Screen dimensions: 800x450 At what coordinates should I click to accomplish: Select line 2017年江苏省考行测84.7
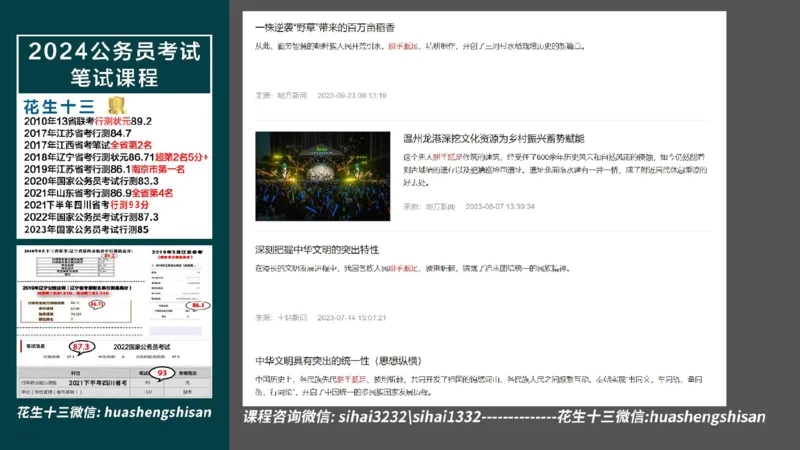click(77, 133)
